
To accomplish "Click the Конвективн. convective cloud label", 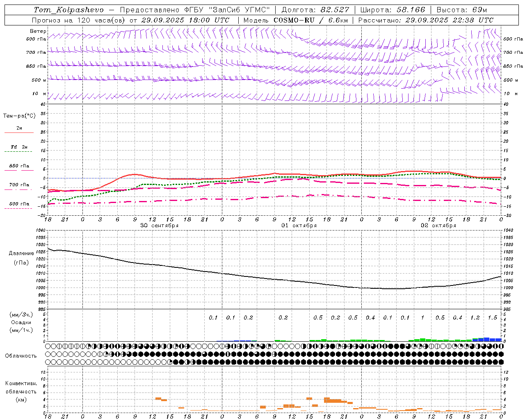I will [21, 383].
